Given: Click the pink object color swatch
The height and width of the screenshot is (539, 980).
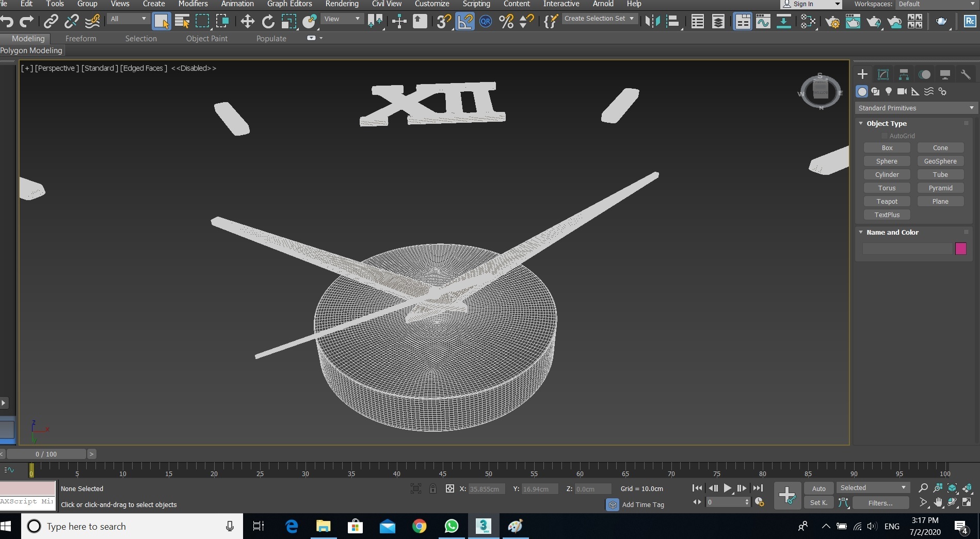Looking at the screenshot, I should 960,249.
